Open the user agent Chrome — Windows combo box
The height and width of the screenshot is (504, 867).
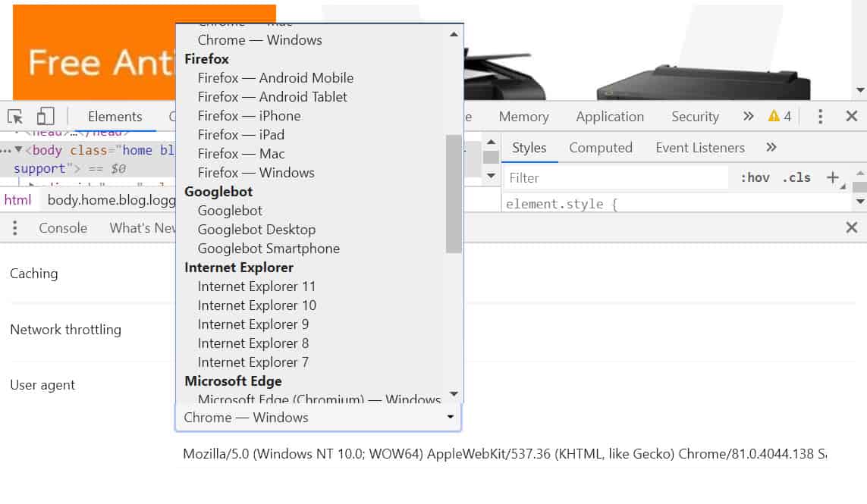point(319,418)
